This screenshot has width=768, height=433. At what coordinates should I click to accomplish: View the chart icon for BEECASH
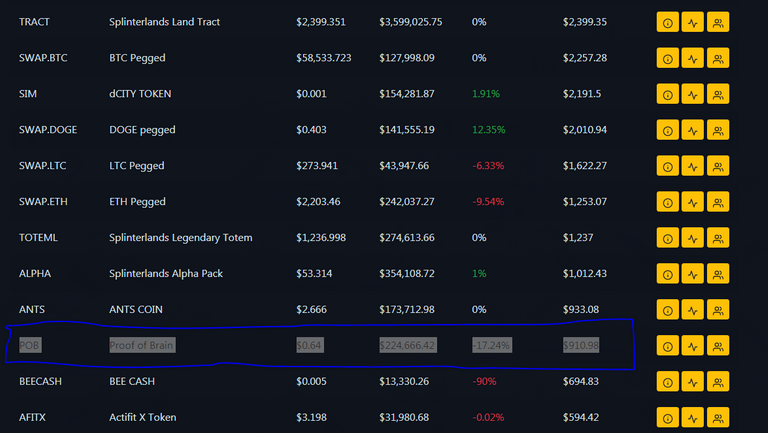pyautogui.click(x=693, y=382)
